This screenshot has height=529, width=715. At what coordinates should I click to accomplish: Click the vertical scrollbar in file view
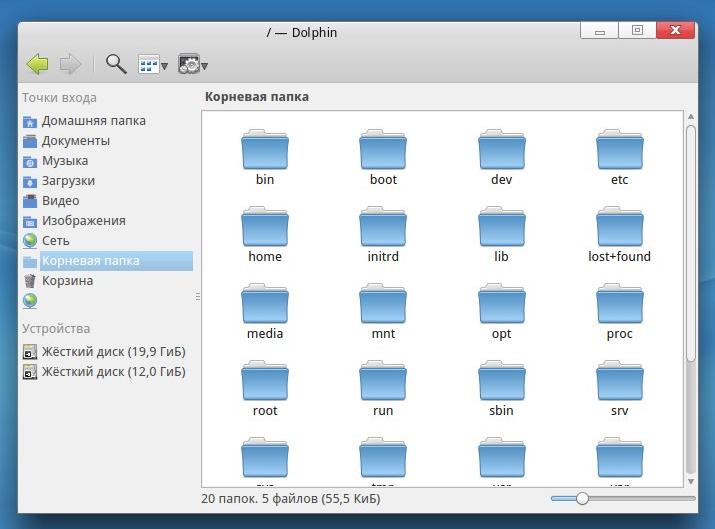[690, 240]
